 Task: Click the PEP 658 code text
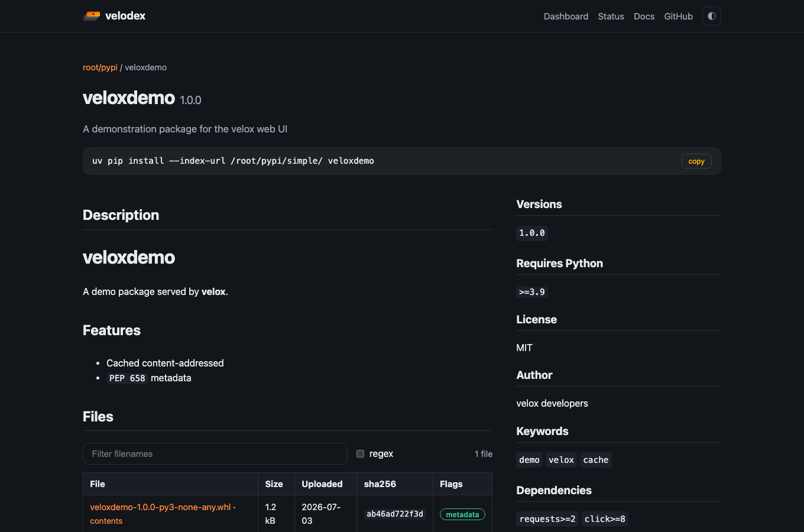(127, 378)
